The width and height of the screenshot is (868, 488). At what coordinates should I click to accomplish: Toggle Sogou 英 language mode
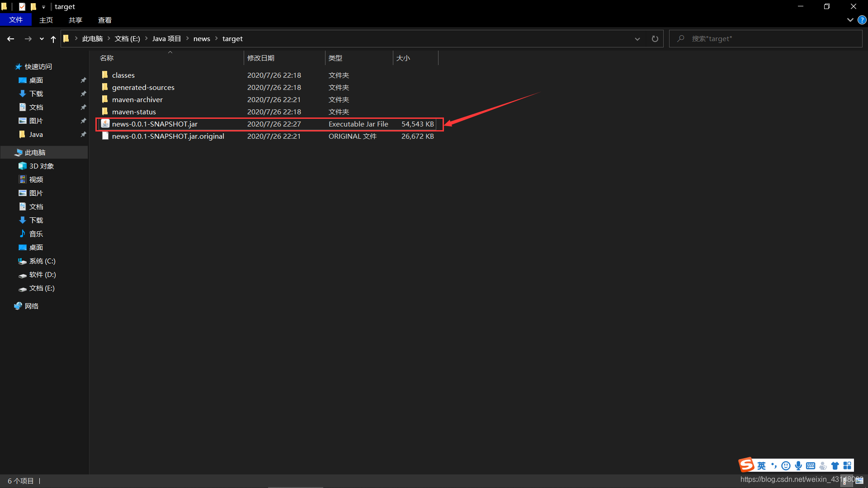tap(762, 465)
